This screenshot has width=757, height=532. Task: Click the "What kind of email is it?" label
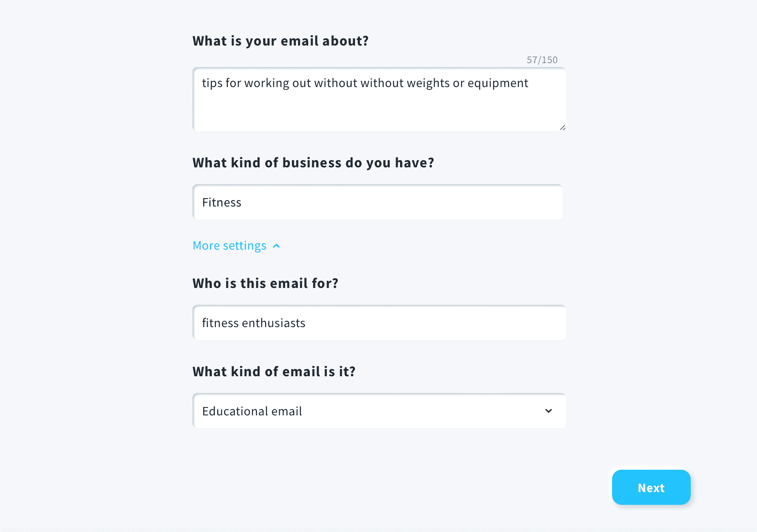tap(274, 371)
